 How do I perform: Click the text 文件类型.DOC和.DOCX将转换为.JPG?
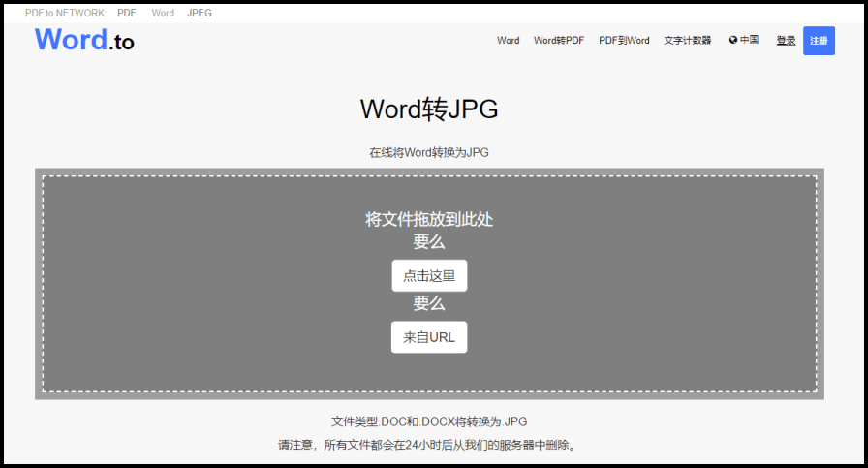pyautogui.click(x=429, y=421)
